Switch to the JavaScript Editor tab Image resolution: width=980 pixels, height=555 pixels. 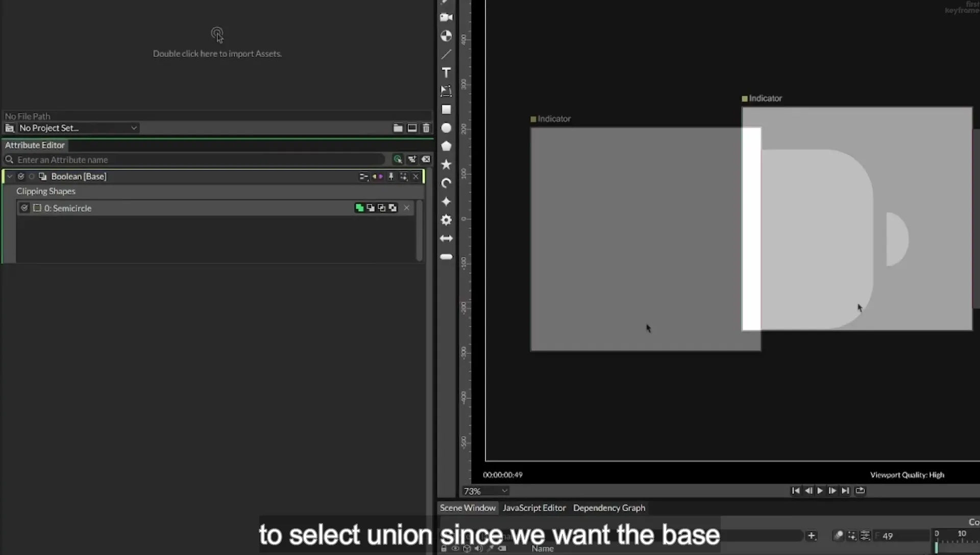pos(534,508)
